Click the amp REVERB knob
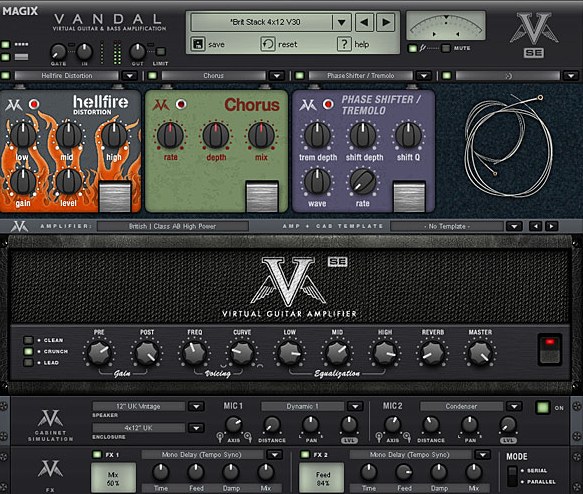This screenshot has width=583, height=494. (x=432, y=352)
